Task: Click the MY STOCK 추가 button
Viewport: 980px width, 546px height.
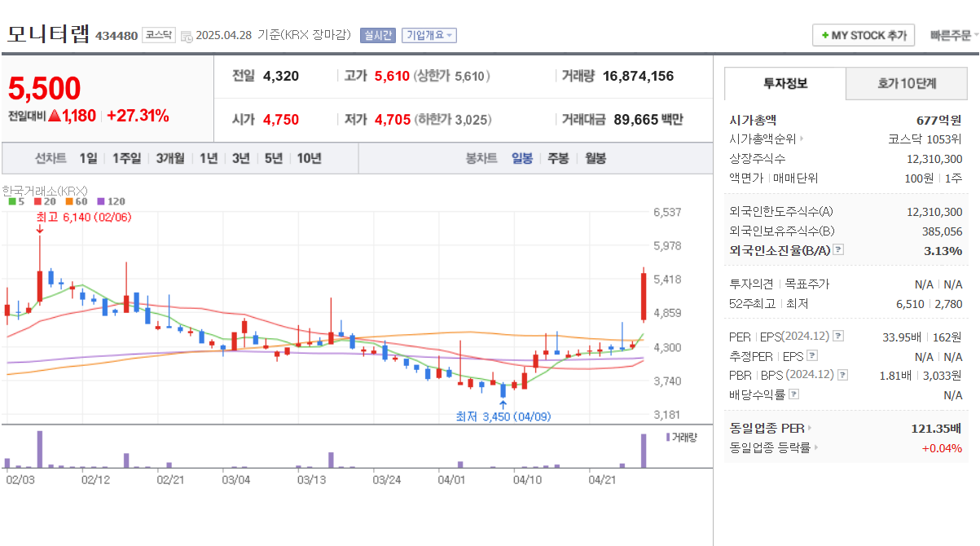Action: point(864,35)
